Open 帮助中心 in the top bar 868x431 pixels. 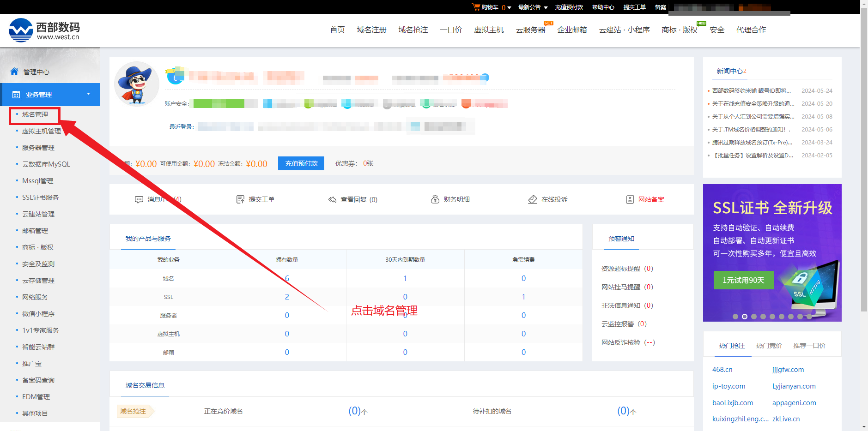pos(603,7)
